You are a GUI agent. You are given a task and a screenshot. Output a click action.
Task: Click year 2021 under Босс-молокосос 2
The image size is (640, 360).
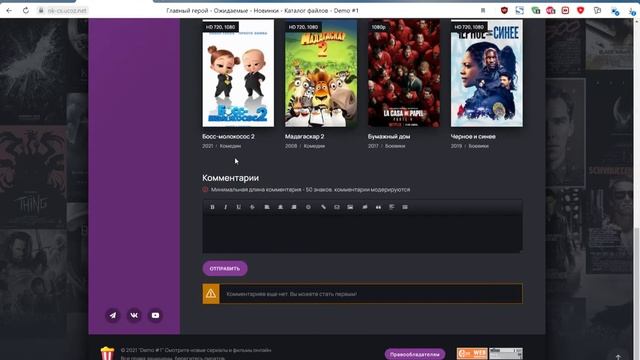[207, 146]
